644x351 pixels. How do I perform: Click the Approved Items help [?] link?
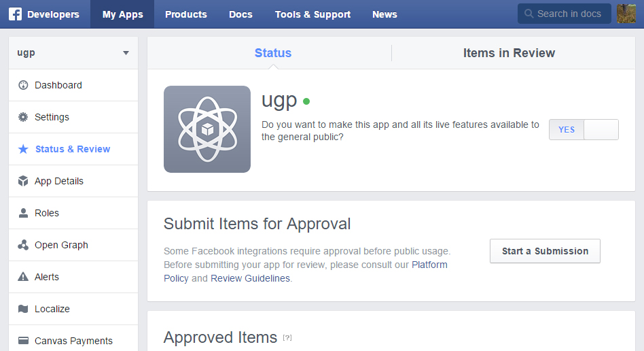[x=287, y=338]
